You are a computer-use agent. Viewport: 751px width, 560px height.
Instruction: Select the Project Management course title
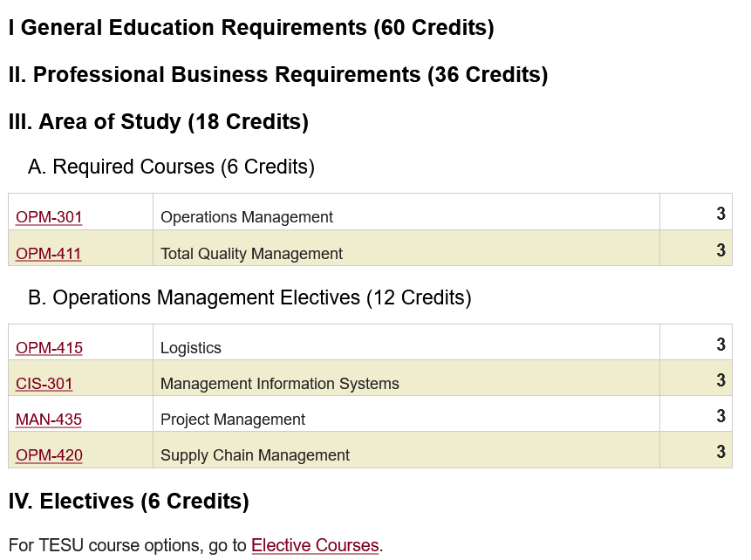click(x=233, y=420)
